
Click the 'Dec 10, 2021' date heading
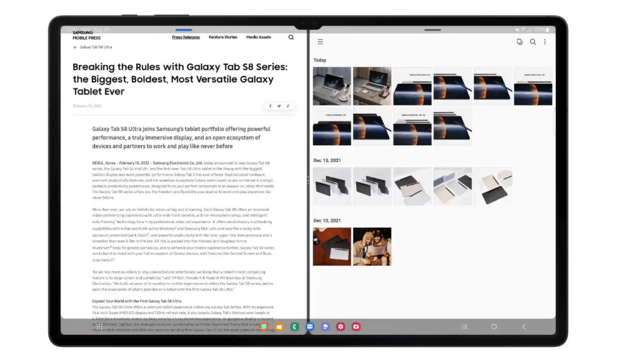(x=327, y=221)
